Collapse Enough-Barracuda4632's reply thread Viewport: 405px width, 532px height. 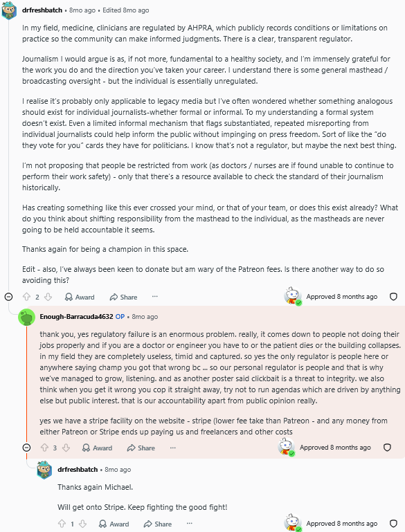tap(26, 448)
